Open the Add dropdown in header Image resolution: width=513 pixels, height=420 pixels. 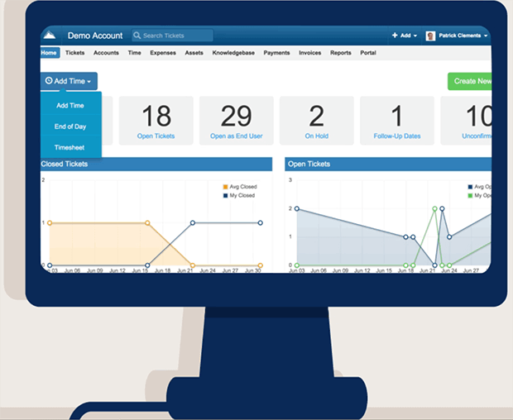(x=405, y=36)
